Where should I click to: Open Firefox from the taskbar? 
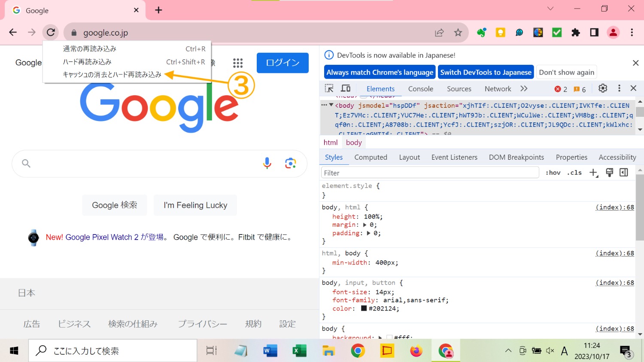tap(416, 351)
